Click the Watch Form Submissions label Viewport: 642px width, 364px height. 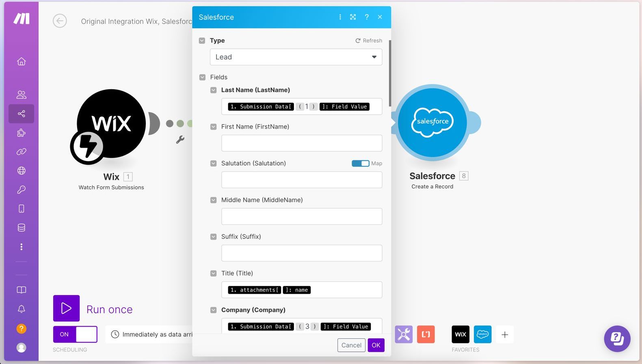(111, 187)
